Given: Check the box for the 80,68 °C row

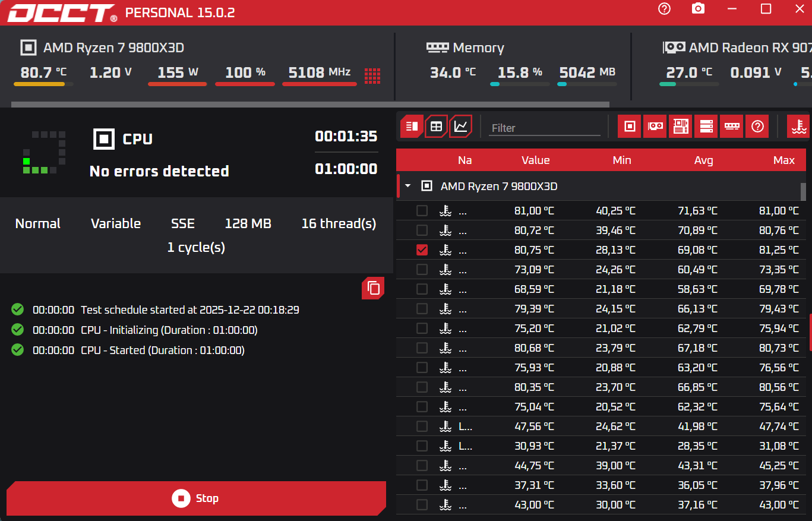Looking at the screenshot, I should click(x=422, y=348).
